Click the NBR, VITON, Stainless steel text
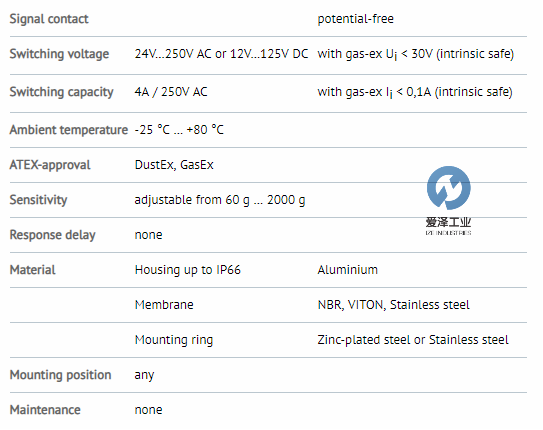The image size is (543, 430). [x=393, y=305]
